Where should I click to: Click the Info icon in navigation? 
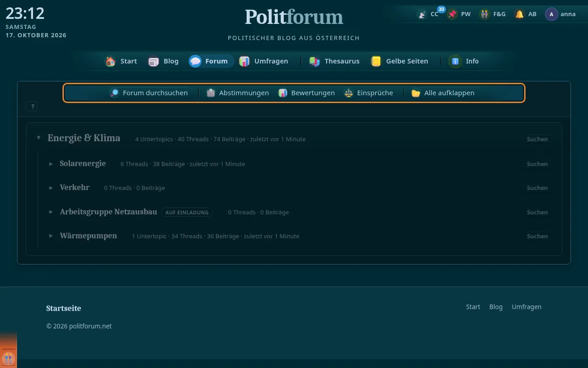coord(456,61)
